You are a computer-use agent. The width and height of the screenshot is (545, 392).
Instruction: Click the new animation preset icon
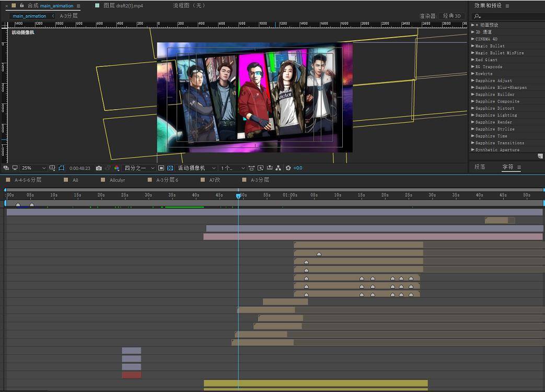click(540, 156)
